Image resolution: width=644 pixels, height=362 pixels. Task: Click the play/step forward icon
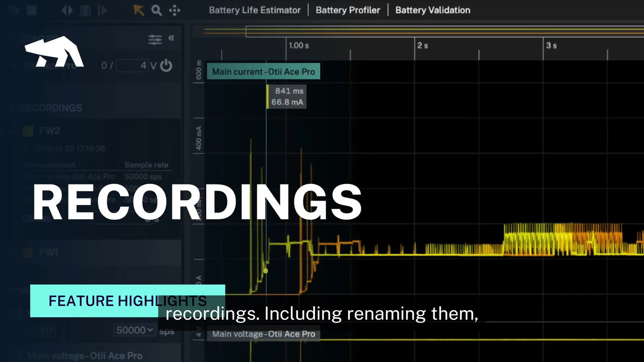click(x=101, y=10)
